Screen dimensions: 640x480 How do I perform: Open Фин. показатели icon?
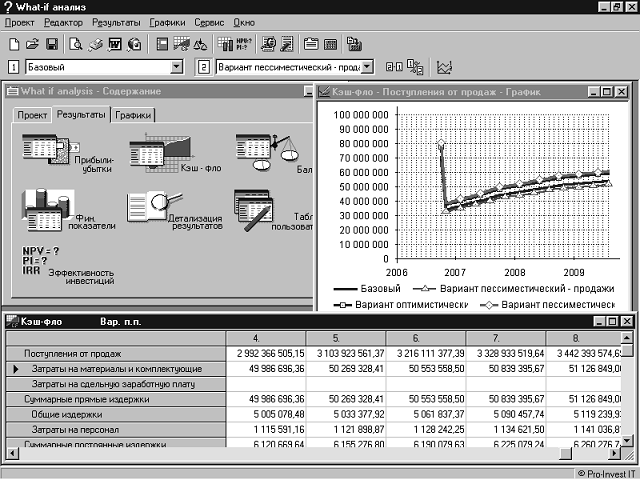tap(69, 211)
